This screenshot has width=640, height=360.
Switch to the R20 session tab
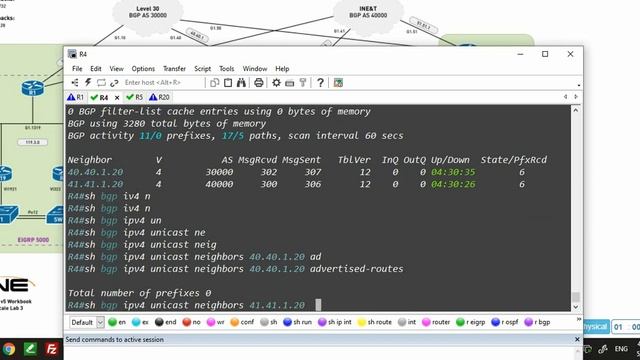coord(160,97)
